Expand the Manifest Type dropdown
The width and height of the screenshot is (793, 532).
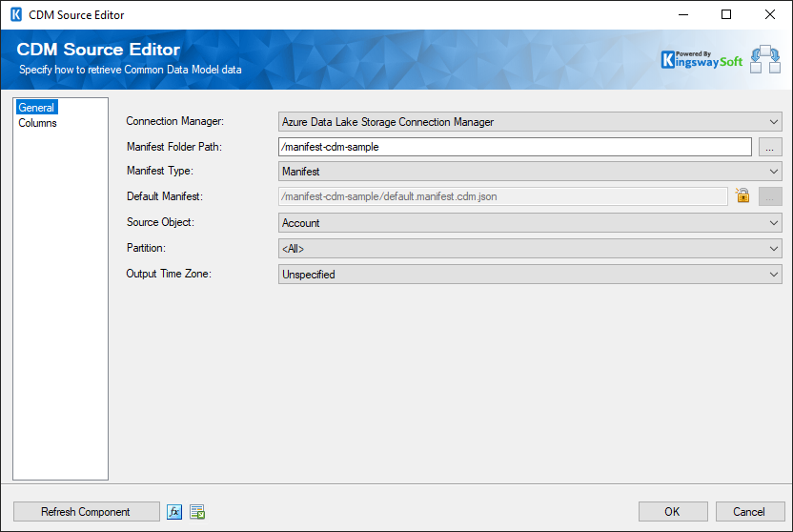(530, 172)
